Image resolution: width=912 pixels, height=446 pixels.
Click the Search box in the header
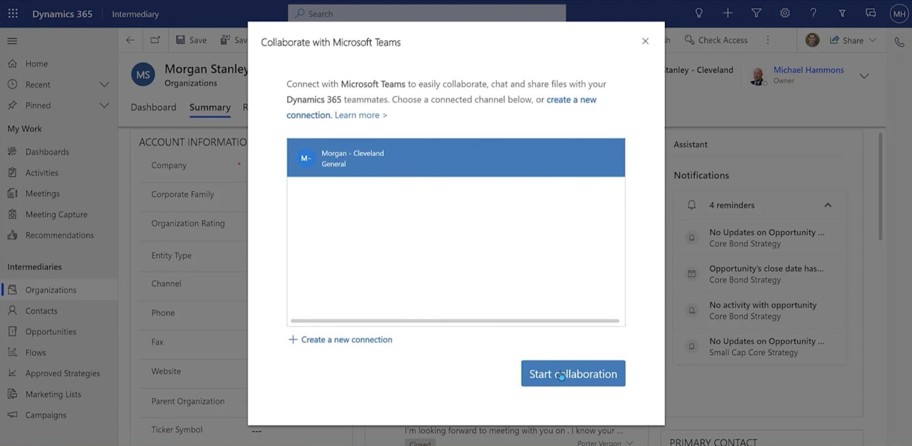pyautogui.click(x=426, y=13)
